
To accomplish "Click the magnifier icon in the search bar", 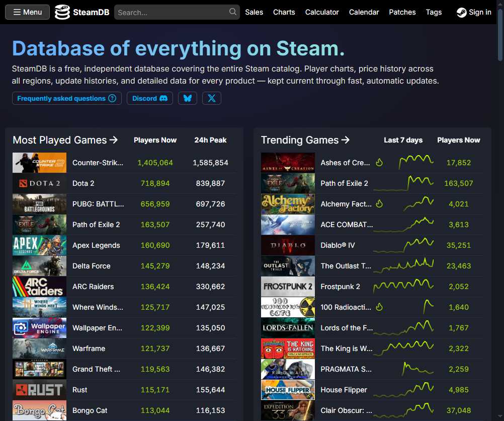I will (x=232, y=11).
